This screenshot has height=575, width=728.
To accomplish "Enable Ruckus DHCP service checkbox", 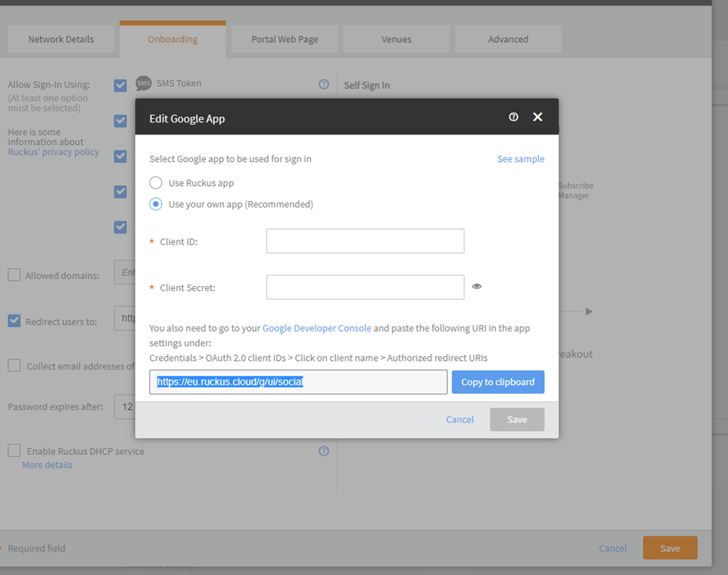I will tap(14, 450).
